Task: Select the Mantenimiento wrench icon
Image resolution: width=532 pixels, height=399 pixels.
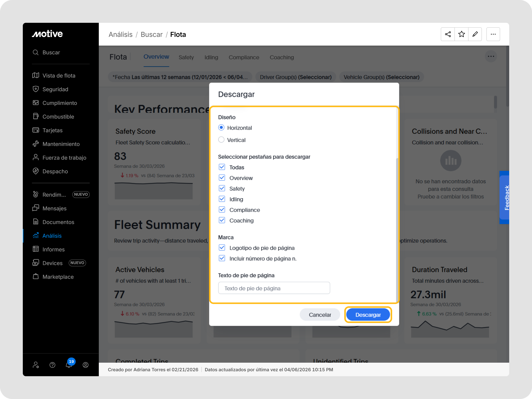Action: [36, 144]
